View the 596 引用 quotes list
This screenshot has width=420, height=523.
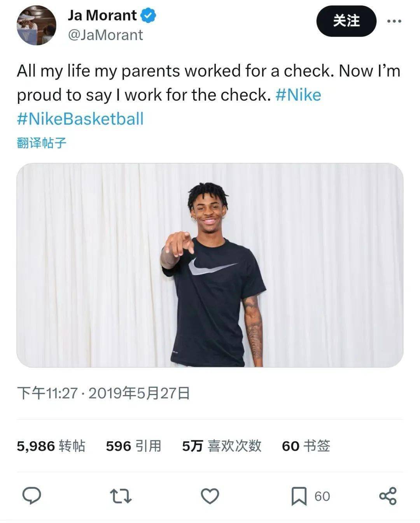click(133, 446)
